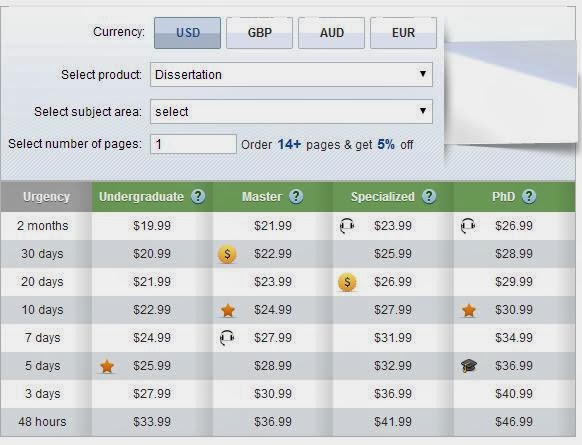Click graduation cap icon beside $36.99 PhD price
The width and height of the screenshot is (582, 445).
[469, 366]
